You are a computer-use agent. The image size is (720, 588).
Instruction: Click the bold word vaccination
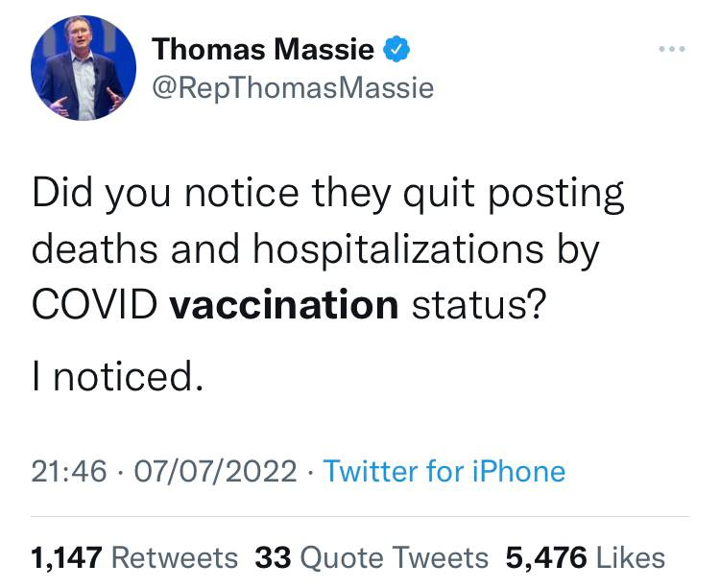[283, 304]
